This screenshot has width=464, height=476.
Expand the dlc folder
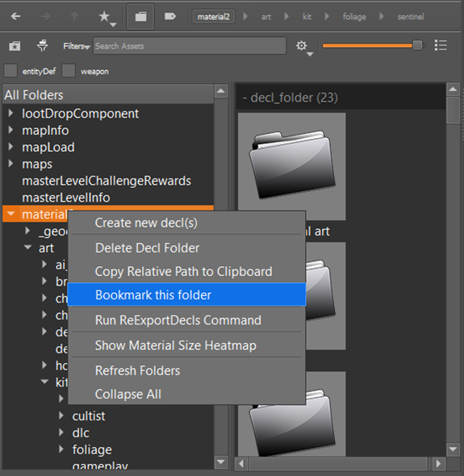pos(61,432)
